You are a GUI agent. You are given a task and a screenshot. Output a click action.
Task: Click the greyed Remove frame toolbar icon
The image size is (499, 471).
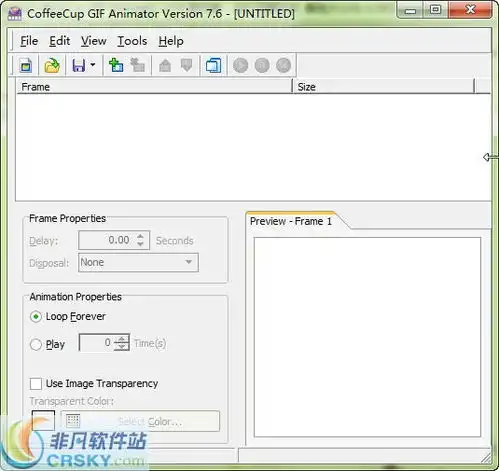tap(137, 65)
